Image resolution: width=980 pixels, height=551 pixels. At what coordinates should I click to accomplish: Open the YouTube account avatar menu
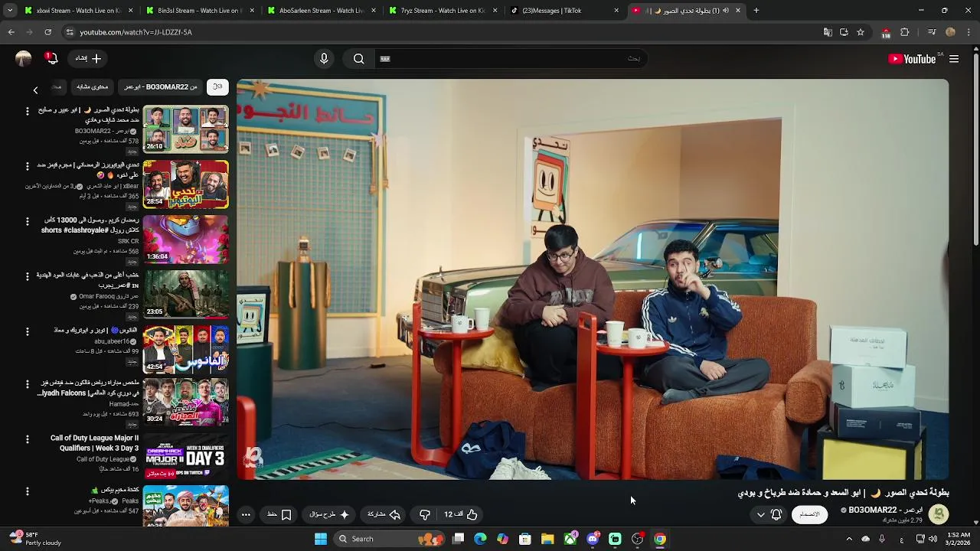(x=24, y=58)
